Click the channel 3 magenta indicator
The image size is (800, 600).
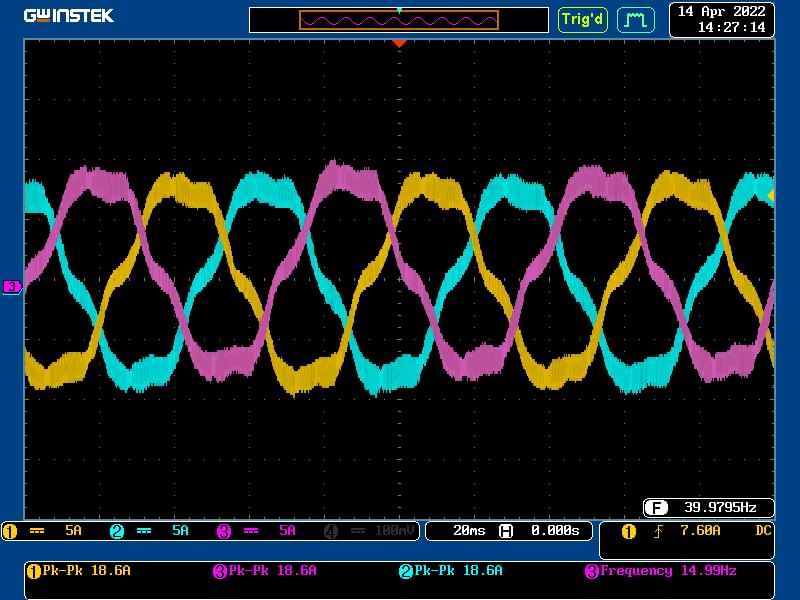click(223, 532)
